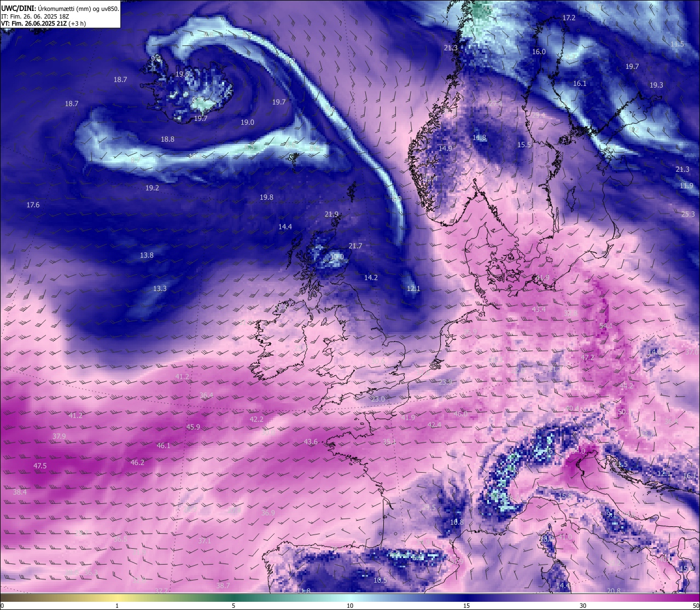Click the 45.9 value in the Atlantic

click(x=193, y=427)
